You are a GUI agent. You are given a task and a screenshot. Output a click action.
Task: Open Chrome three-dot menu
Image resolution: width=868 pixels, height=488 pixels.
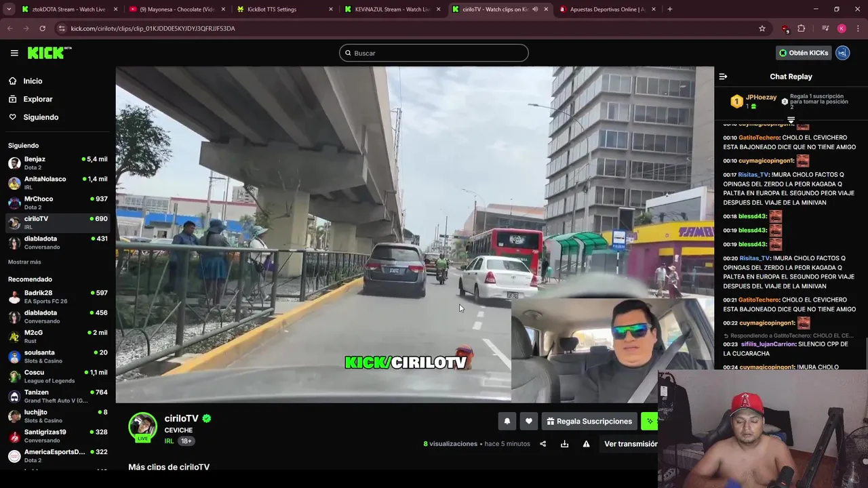point(859,28)
